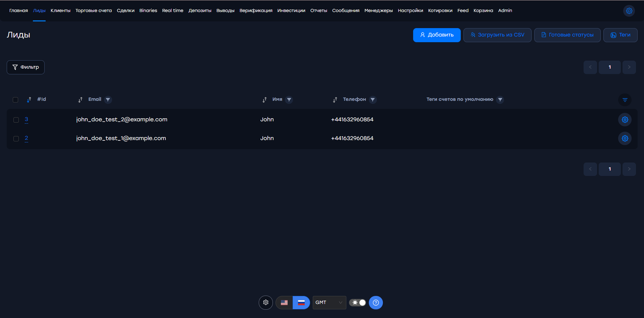
Task: Click the column settings icon in table header
Action: 625,100
